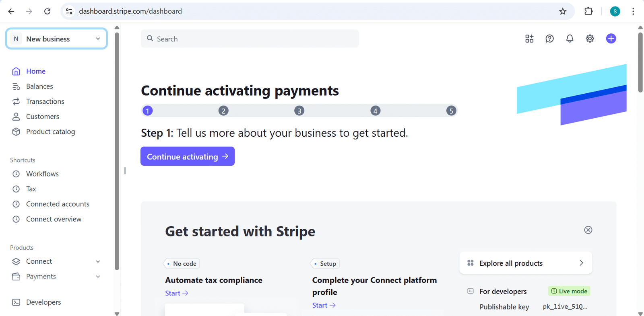Viewport: 644px width, 316px height.
Task: Open the browser extensions puzzle icon
Action: (588, 11)
